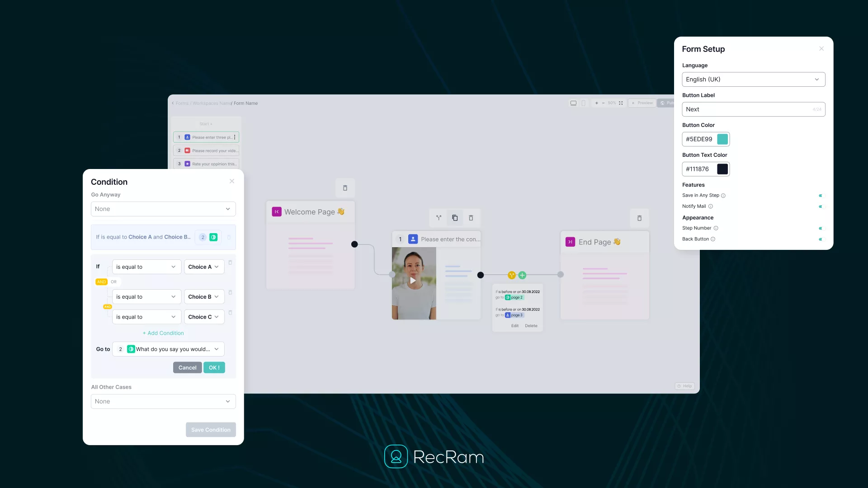Delete the Welcome Page with the trash icon
The width and height of the screenshot is (868, 488).
pyautogui.click(x=345, y=188)
